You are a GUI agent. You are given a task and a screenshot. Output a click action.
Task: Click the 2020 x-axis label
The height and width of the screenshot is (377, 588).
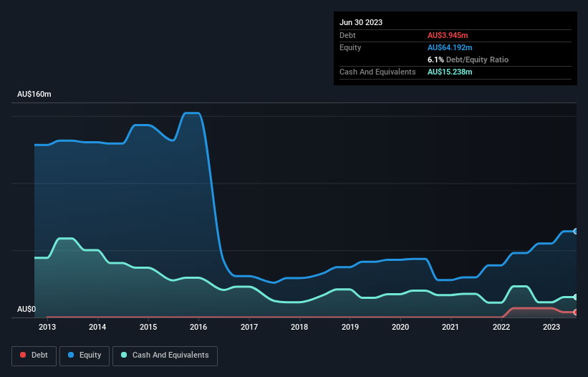click(x=400, y=327)
